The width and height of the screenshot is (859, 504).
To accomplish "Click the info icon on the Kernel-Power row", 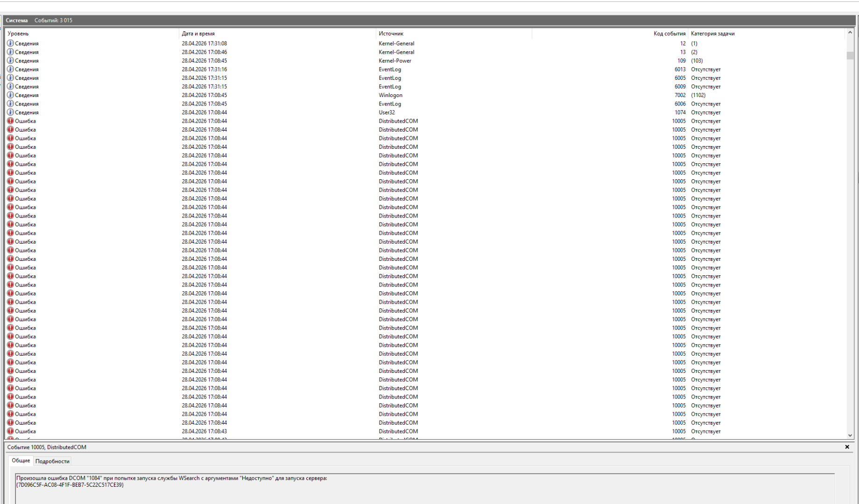I will [x=10, y=61].
